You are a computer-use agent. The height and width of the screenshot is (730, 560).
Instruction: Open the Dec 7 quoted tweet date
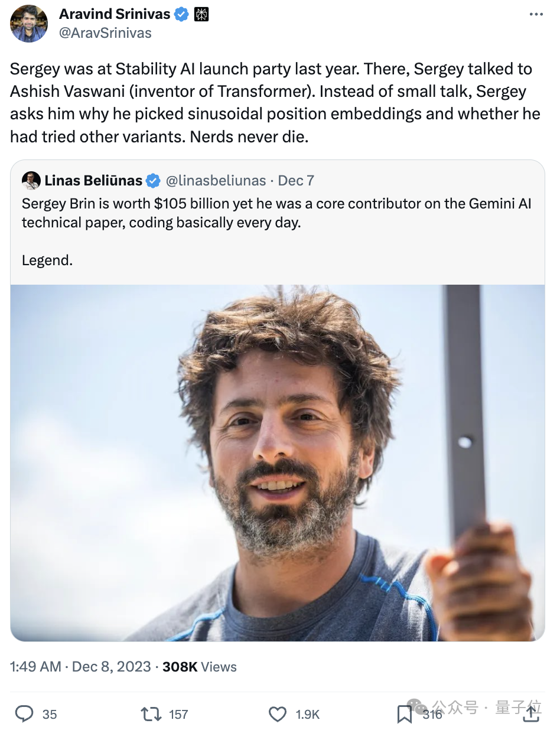(296, 180)
